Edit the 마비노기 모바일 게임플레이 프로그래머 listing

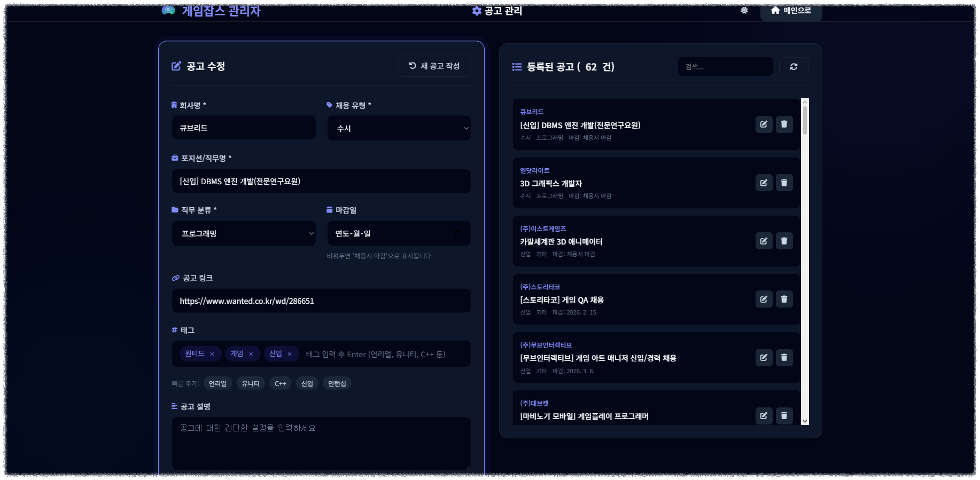[x=764, y=415]
